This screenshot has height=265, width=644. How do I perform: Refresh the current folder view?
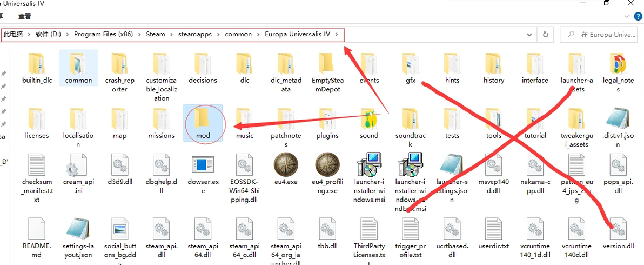point(546,35)
